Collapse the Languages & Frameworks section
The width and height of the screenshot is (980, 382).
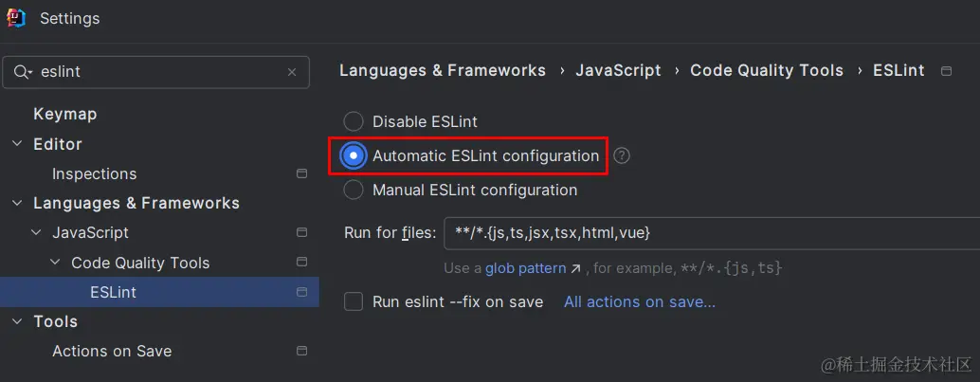tap(17, 203)
